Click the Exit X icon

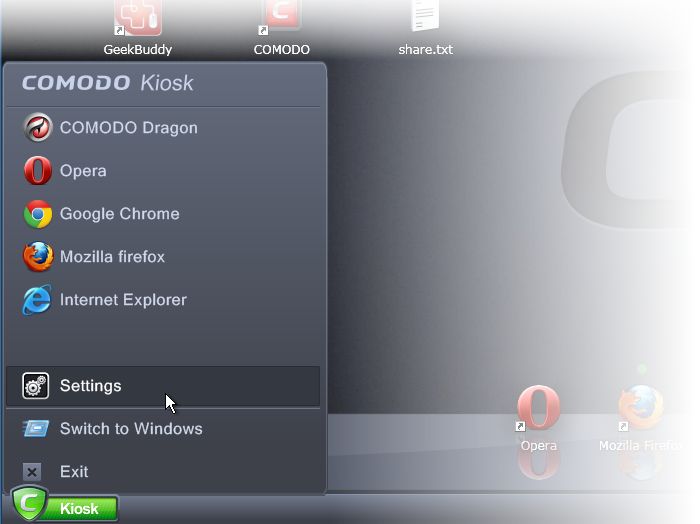pyautogui.click(x=32, y=472)
